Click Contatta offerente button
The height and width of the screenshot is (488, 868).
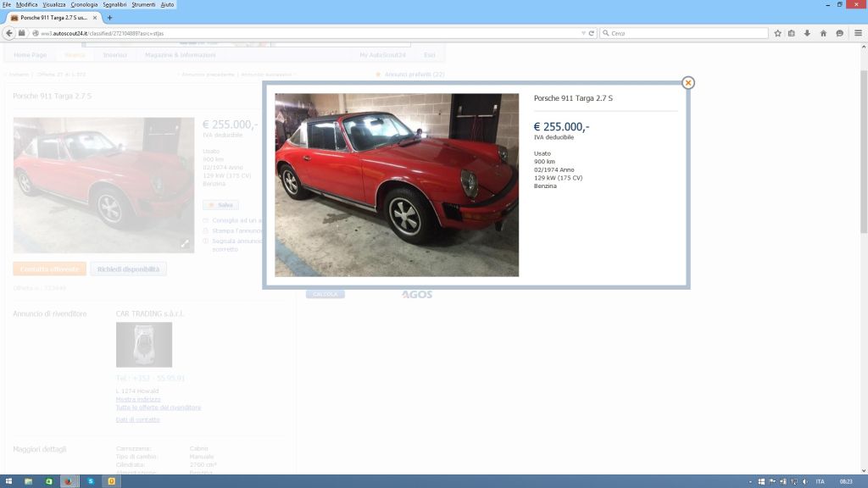coord(49,269)
